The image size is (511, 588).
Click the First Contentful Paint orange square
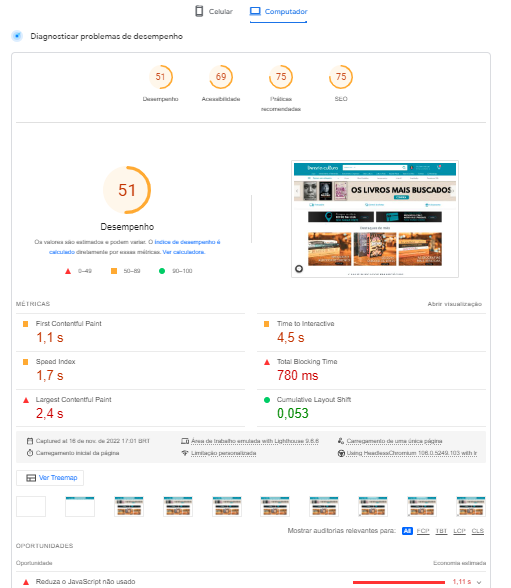pyautogui.click(x=25, y=324)
